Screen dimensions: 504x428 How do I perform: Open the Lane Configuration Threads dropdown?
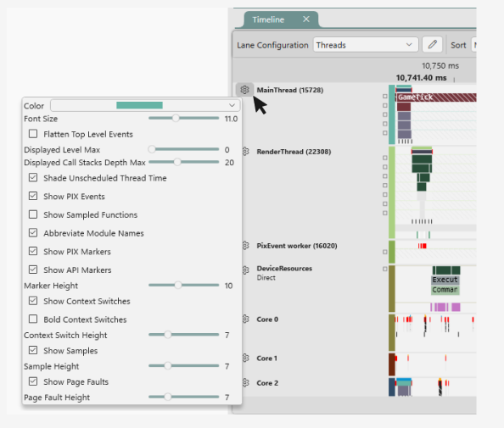coord(366,45)
